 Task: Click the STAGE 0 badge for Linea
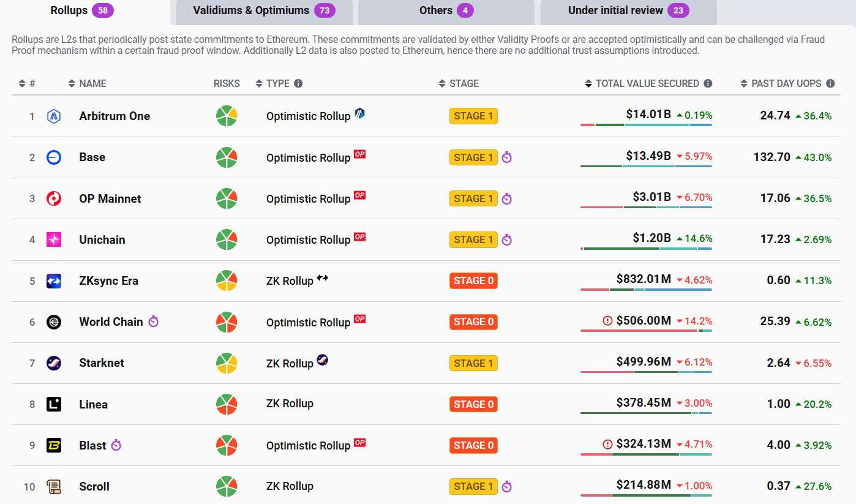coord(473,404)
